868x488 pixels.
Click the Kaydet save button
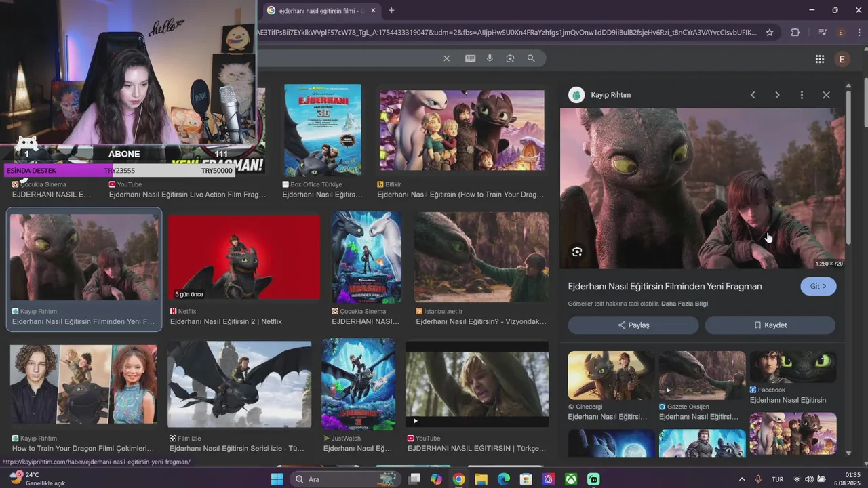pos(770,325)
